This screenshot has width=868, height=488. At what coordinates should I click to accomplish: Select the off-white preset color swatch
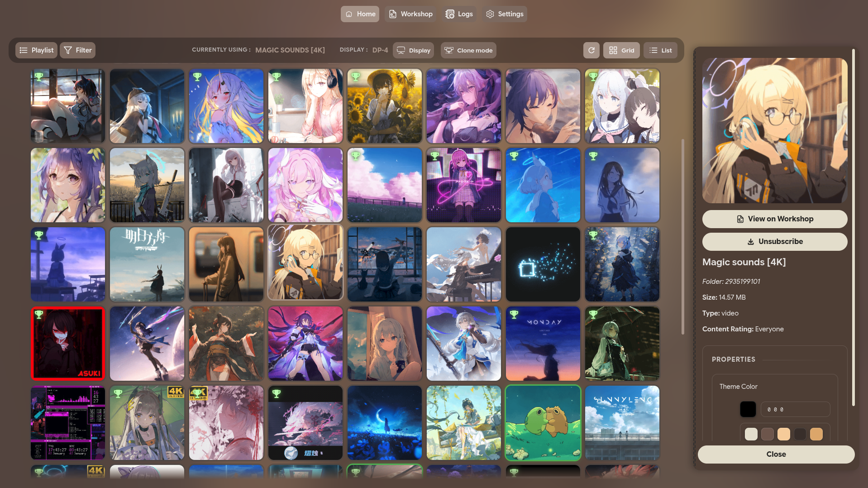(x=751, y=434)
